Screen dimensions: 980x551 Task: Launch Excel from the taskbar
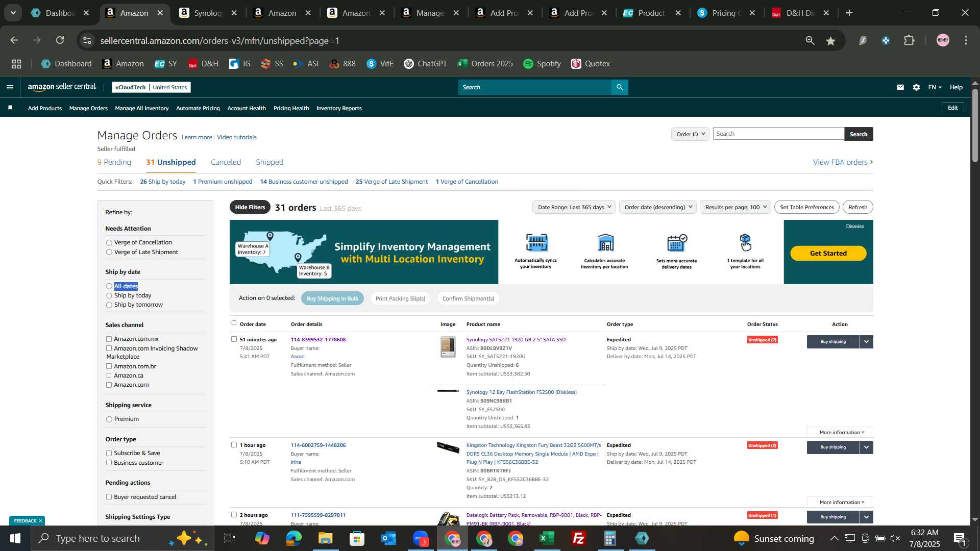click(x=547, y=538)
